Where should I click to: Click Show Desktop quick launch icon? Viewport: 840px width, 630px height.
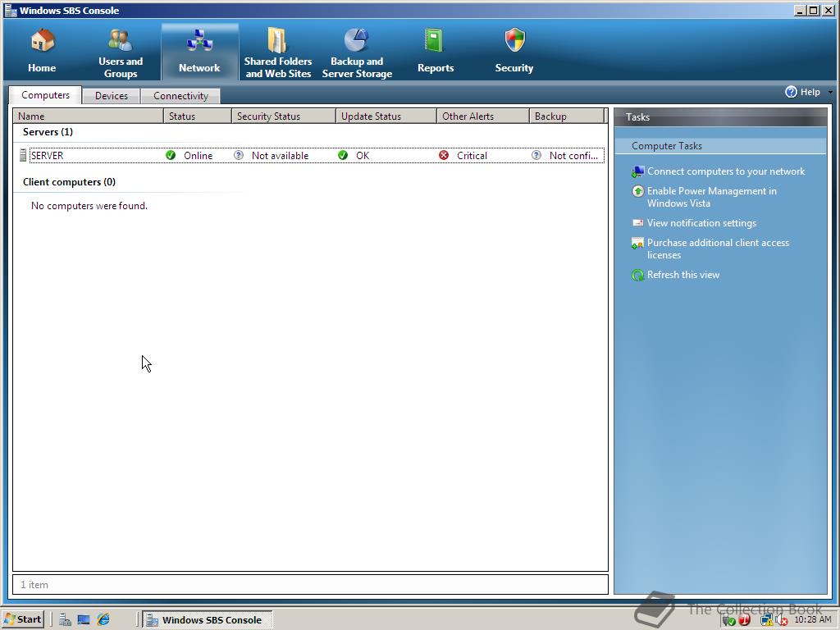(x=84, y=620)
